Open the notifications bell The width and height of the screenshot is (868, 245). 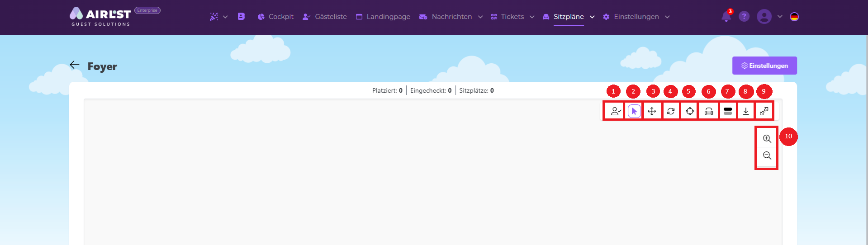tap(726, 17)
